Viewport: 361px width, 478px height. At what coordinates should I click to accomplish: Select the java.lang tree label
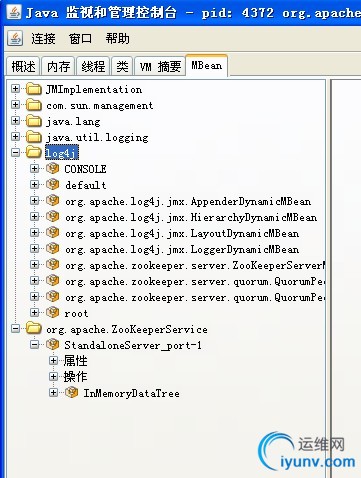73,121
